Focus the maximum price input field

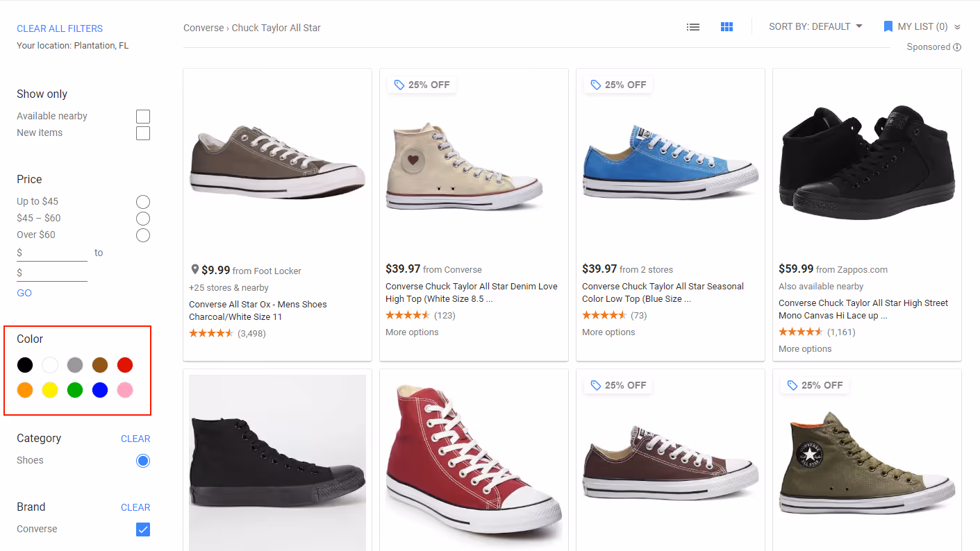point(52,273)
